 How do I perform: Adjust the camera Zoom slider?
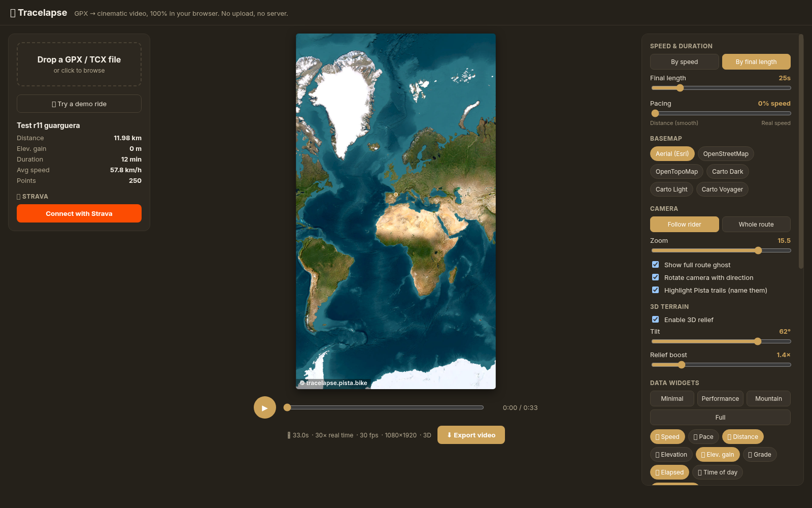tap(721, 250)
